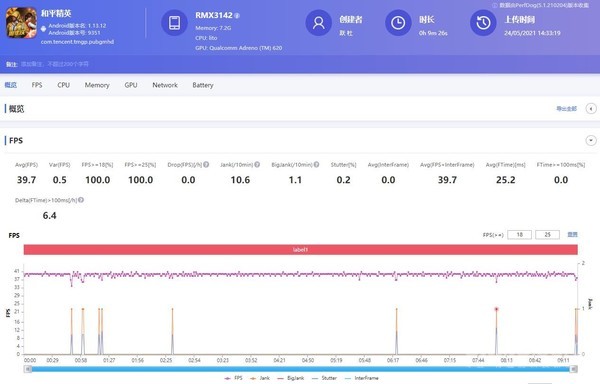Screen dimensions: 600x384
Task: Switch to the Battery tab
Action: (203, 85)
